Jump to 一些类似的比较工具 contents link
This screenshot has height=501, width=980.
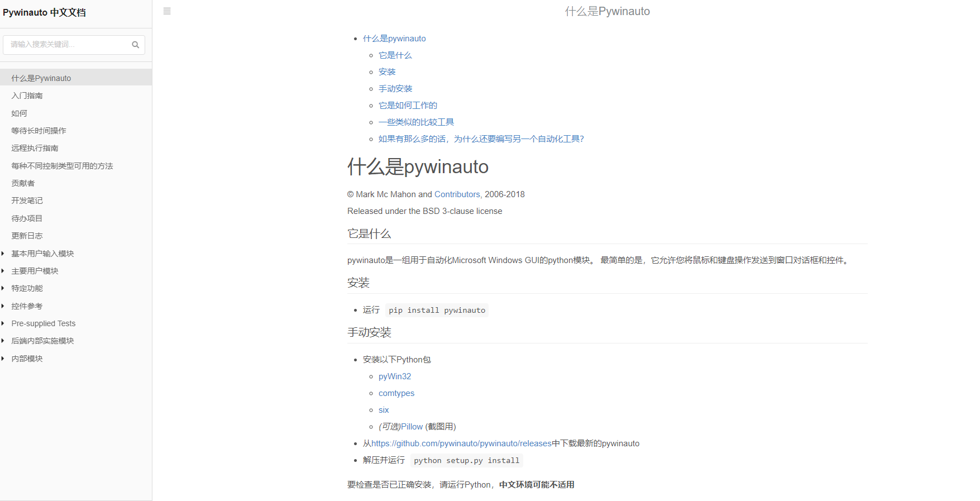pos(416,122)
